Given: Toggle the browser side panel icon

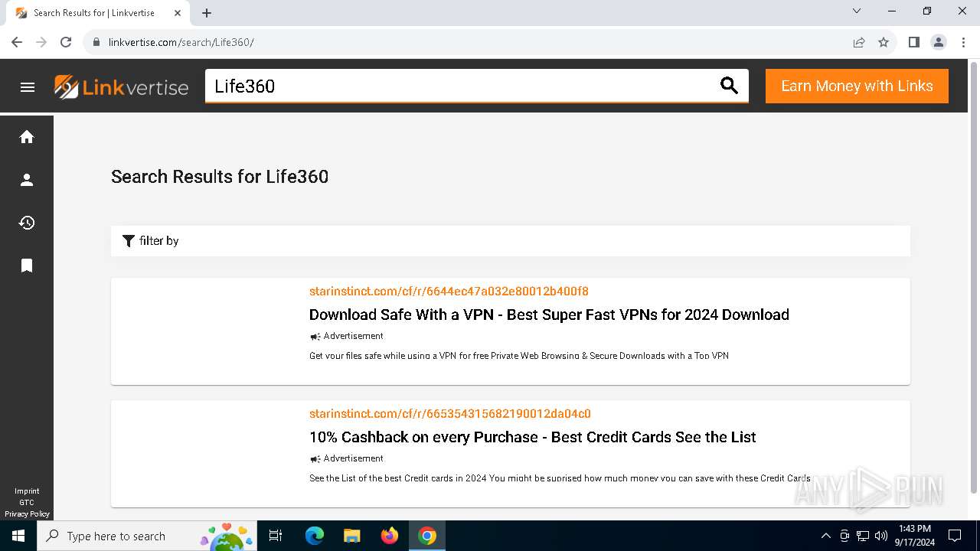Looking at the screenshot, I should (913, 42).
